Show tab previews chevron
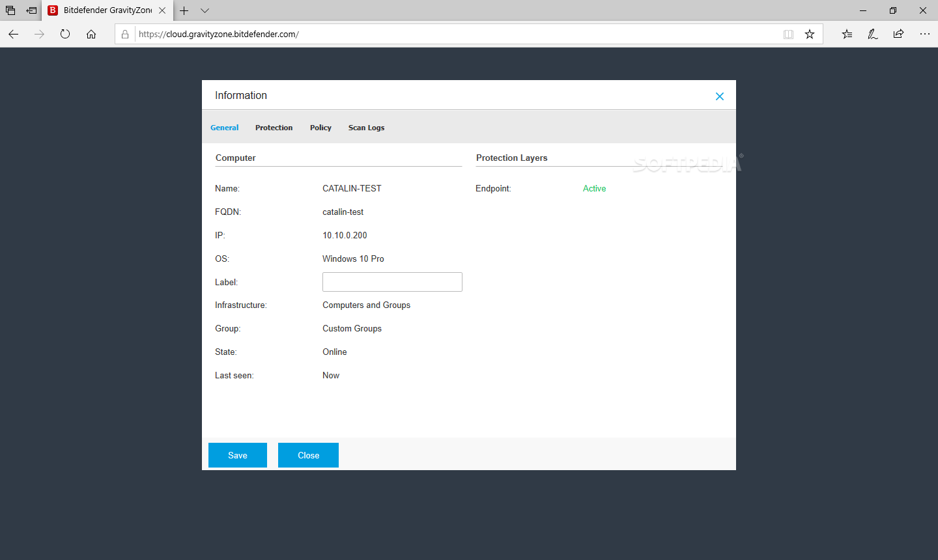This screenshot has height=560, width=938. pyautogui.click(x=205, y=10)
